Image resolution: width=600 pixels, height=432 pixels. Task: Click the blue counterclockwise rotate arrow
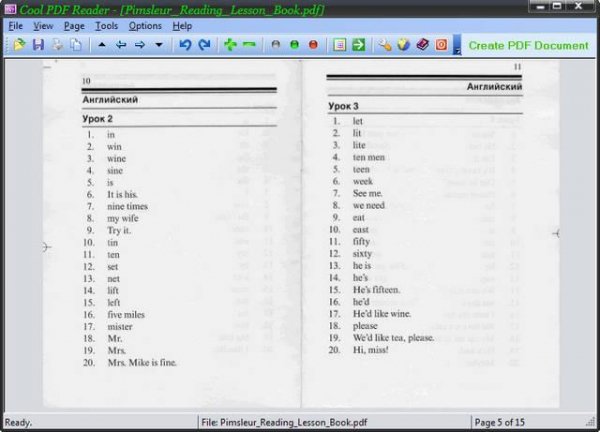(x=185, y=45)
